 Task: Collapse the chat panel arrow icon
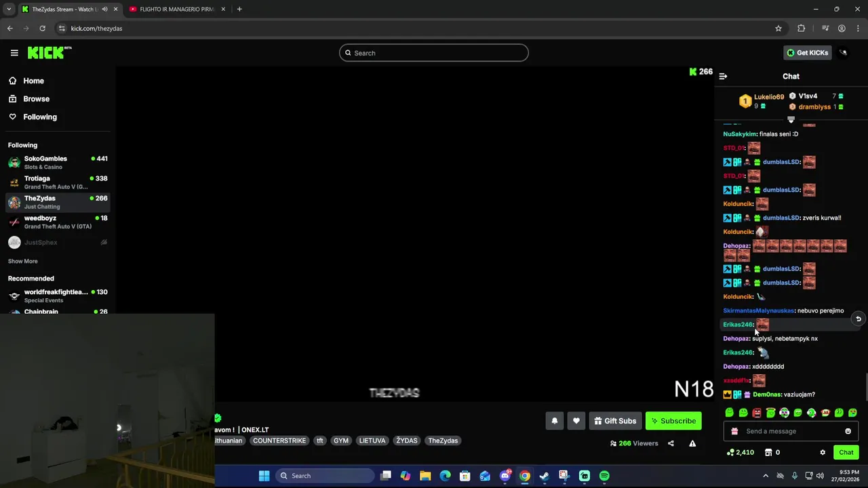(x=723, y=77)
